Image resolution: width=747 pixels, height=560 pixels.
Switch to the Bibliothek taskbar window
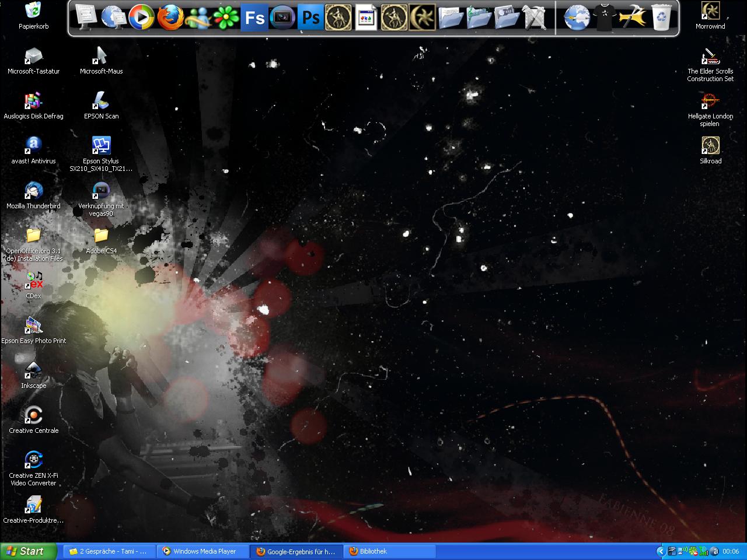tap(390, 551)
